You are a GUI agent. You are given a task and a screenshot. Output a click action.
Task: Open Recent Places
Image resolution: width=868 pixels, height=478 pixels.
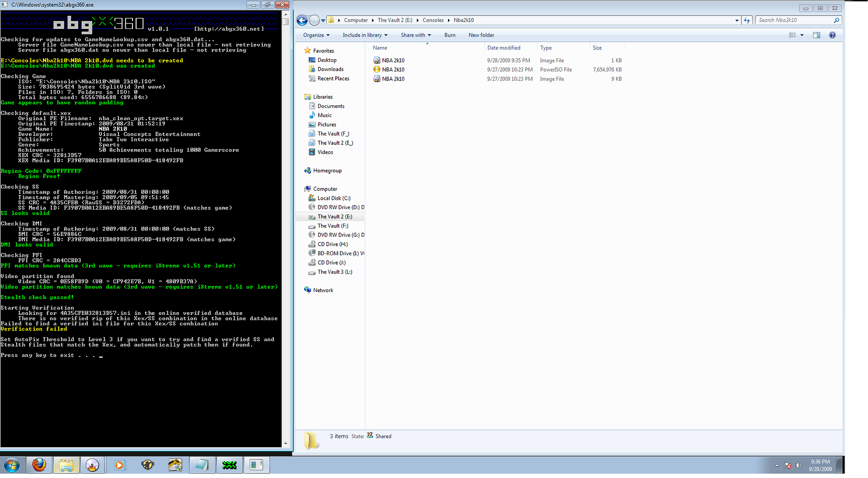click(x=333, y=79)
